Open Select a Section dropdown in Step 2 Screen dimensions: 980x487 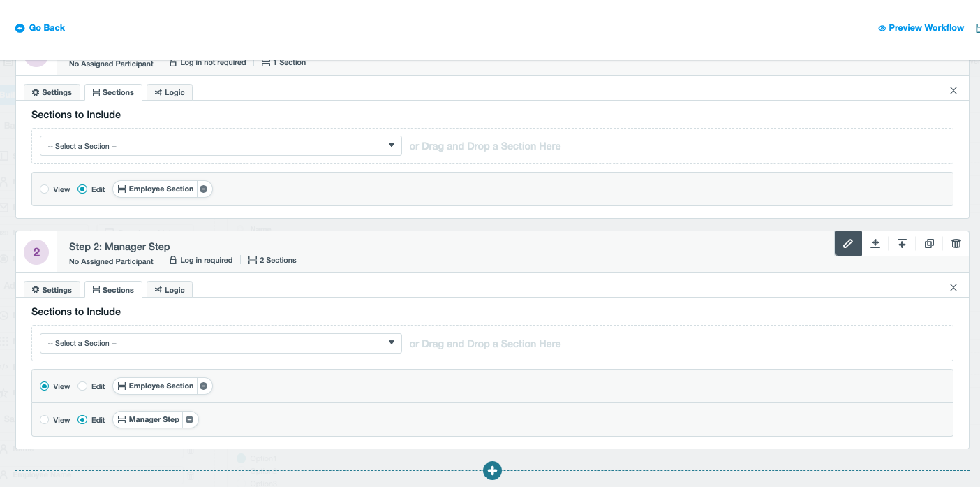(221, 344)
